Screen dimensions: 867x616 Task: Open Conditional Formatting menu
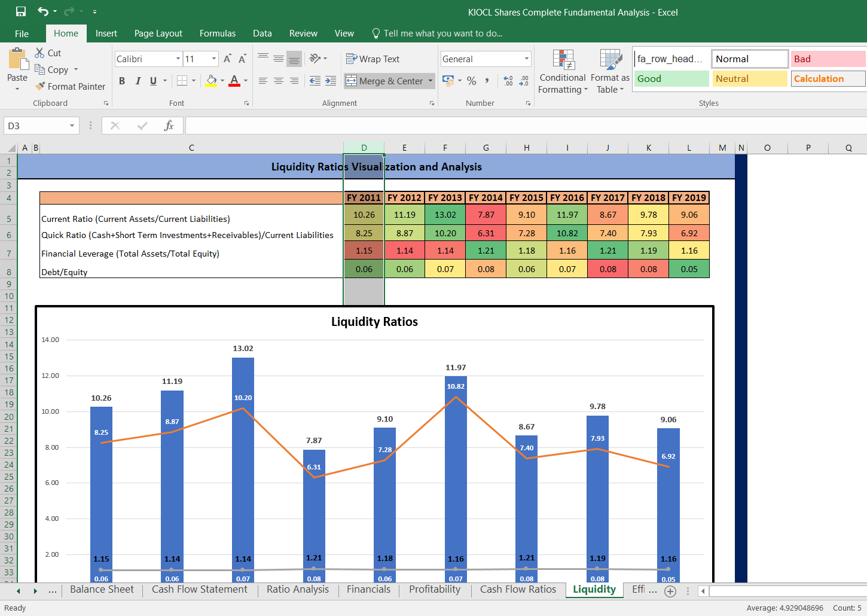(563, 71)
